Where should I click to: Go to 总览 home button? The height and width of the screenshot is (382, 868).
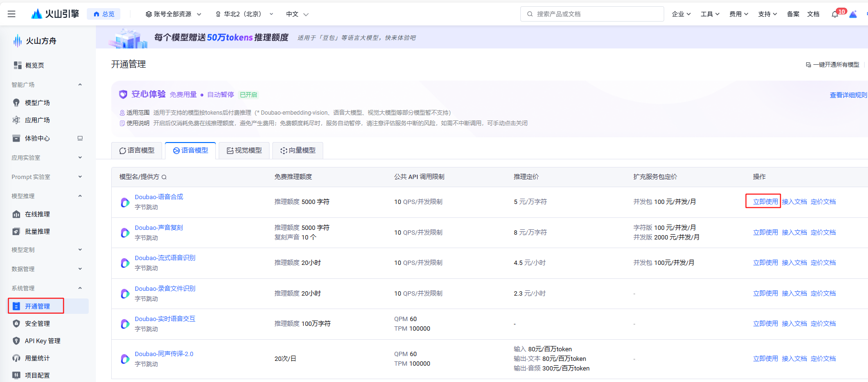[104, 14]
